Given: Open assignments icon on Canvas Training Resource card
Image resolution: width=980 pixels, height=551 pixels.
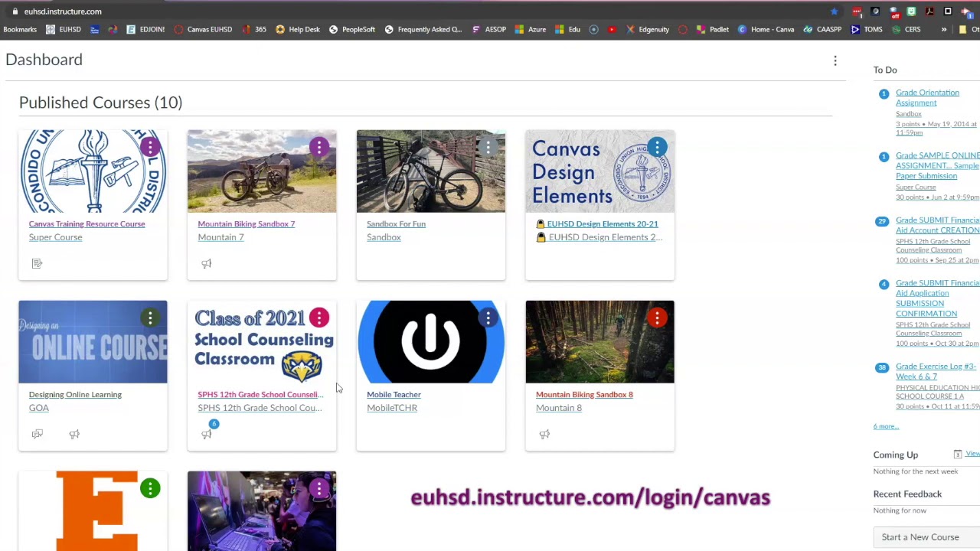Looking at the screenshot, I should (x=37, y=263).
